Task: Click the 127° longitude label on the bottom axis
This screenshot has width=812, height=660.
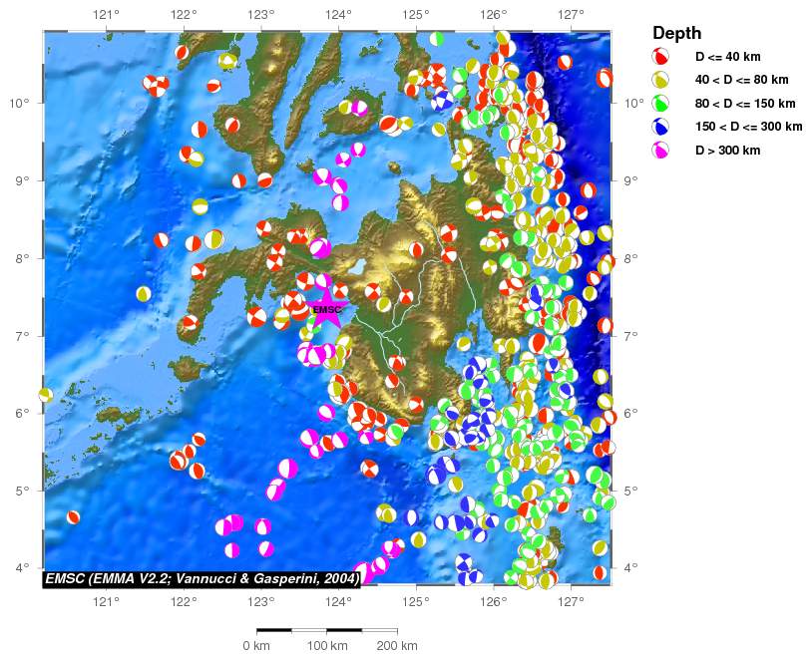Action: [x=571, y=601]
